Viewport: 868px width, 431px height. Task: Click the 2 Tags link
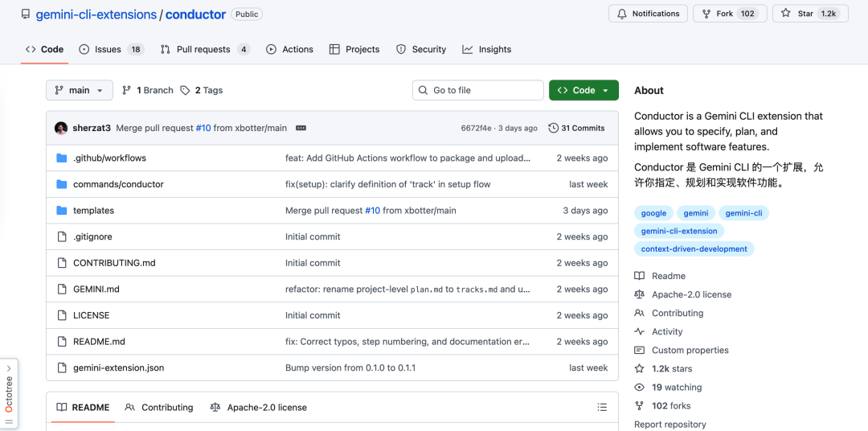(202, 91)
